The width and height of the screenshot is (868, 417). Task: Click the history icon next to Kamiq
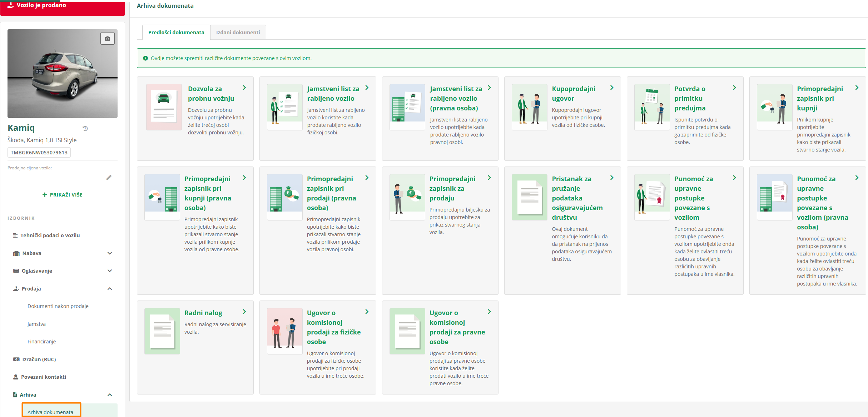point(85,128)
